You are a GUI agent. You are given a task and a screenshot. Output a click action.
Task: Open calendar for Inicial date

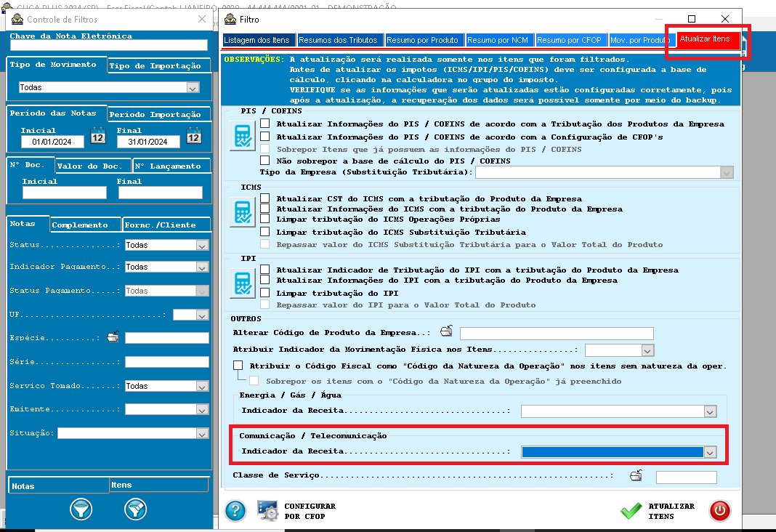click(98, 136)
